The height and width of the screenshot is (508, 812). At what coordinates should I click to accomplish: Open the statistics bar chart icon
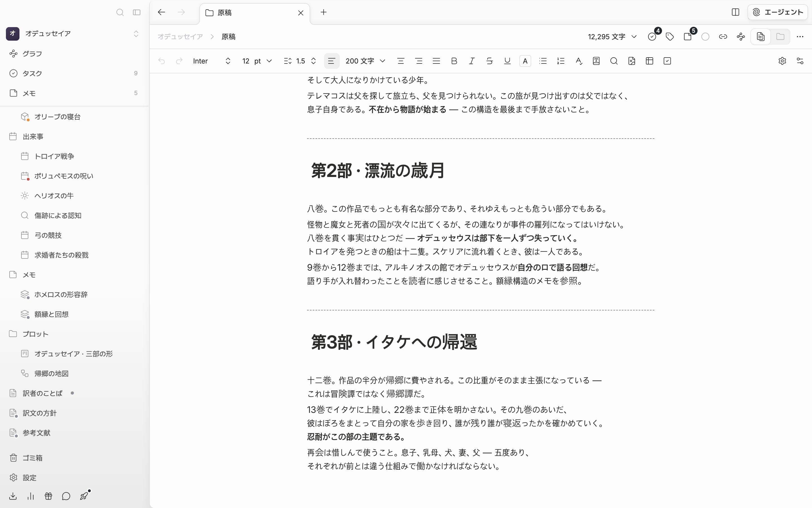point(30,496)
